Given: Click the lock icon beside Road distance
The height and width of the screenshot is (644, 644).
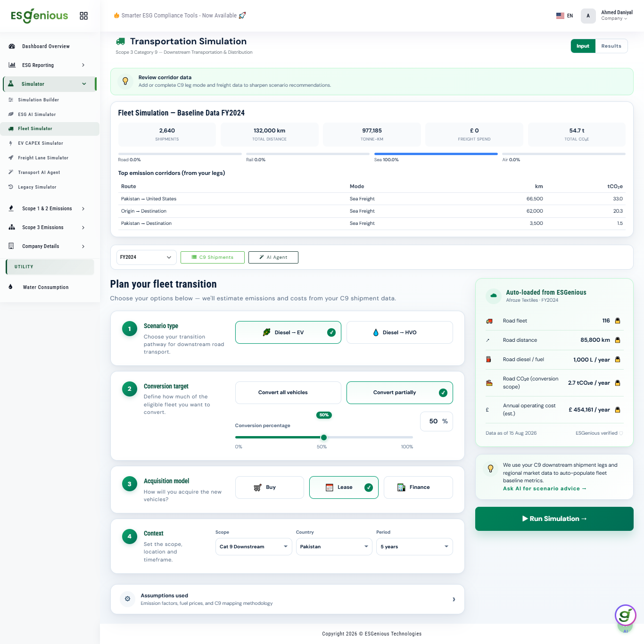Looking at the screenshot, I should pos(618,340).
